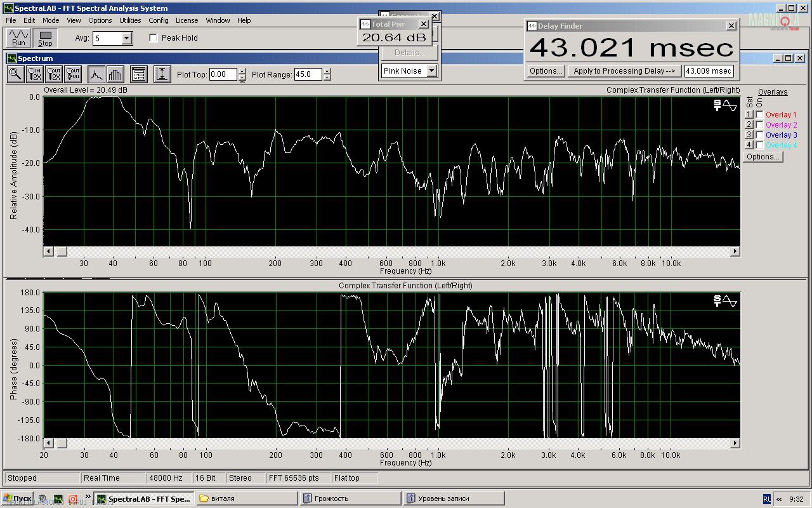Viewport: 812px width, 508px height.
Task: Enable the Peak Hold checkbox
Action: [153, 38]
